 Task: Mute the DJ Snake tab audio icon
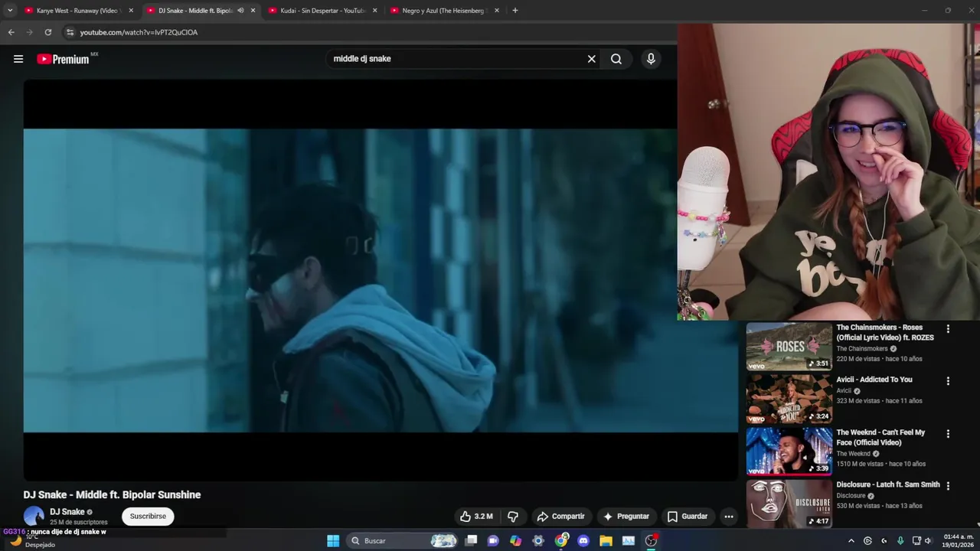click(240, 11)
